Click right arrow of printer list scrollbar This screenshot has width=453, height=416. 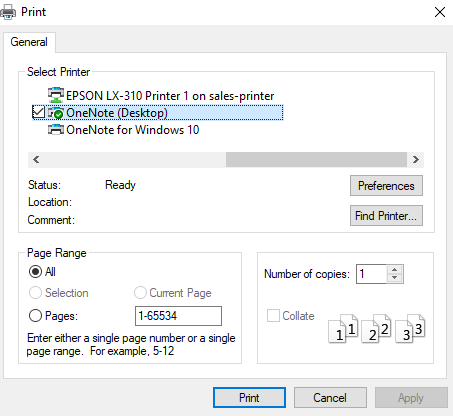[x=416, y=159]
